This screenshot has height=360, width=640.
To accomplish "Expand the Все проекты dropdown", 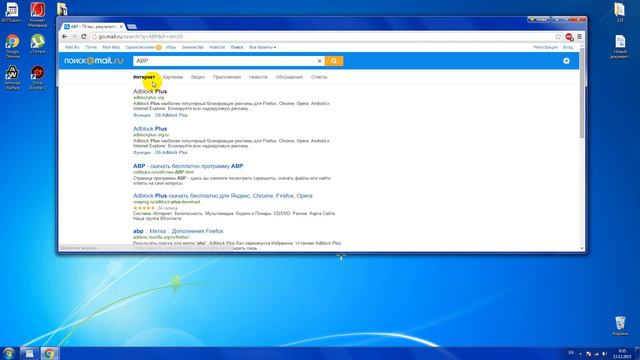I will 262,47.
